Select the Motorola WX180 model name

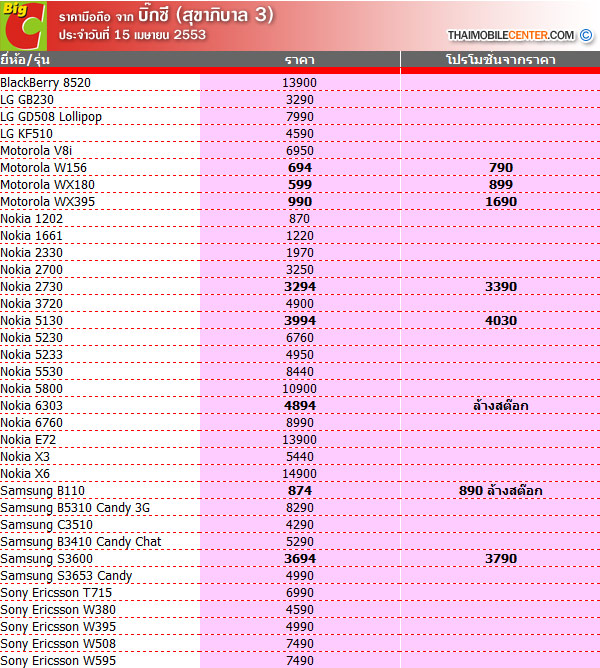tap(48, 185)
